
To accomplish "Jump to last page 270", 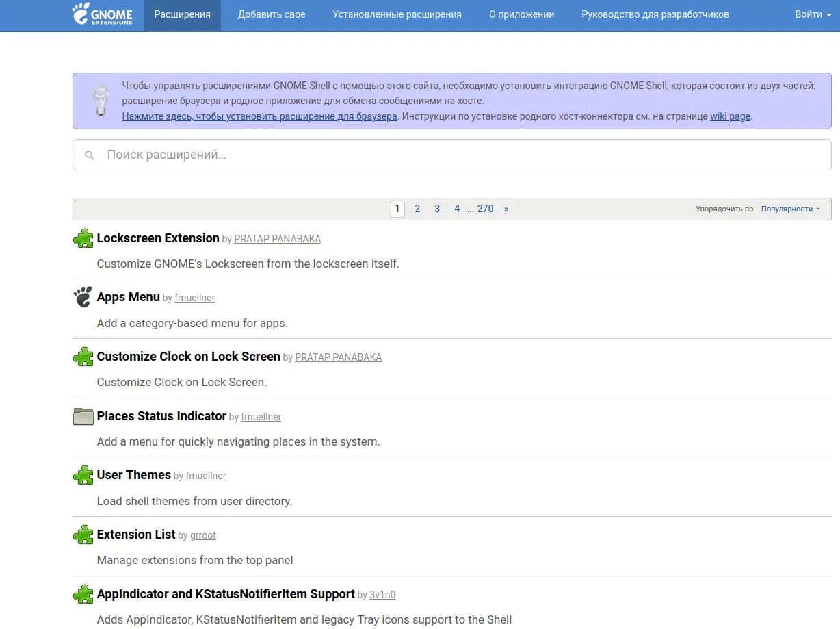I will pyautogui.click(x=486, y=209).
